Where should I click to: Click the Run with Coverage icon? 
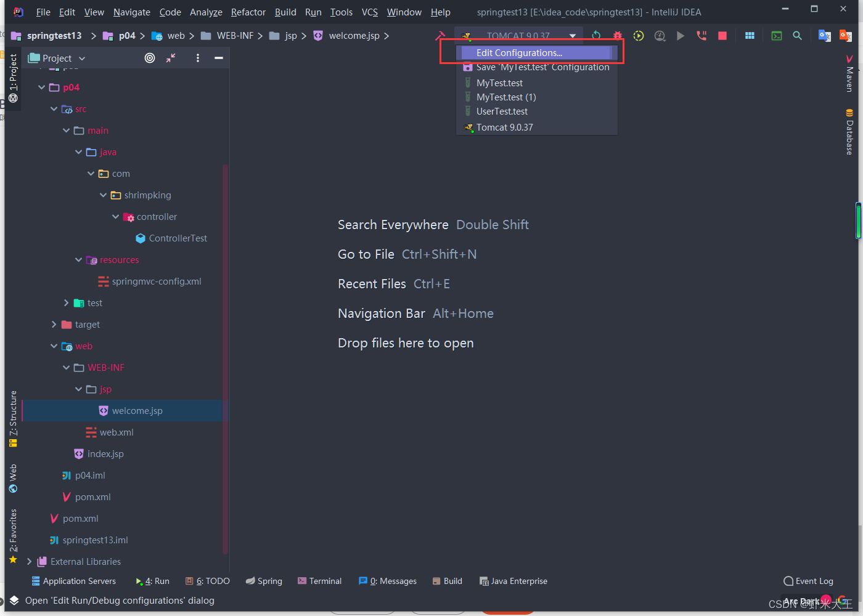point(639,36)
